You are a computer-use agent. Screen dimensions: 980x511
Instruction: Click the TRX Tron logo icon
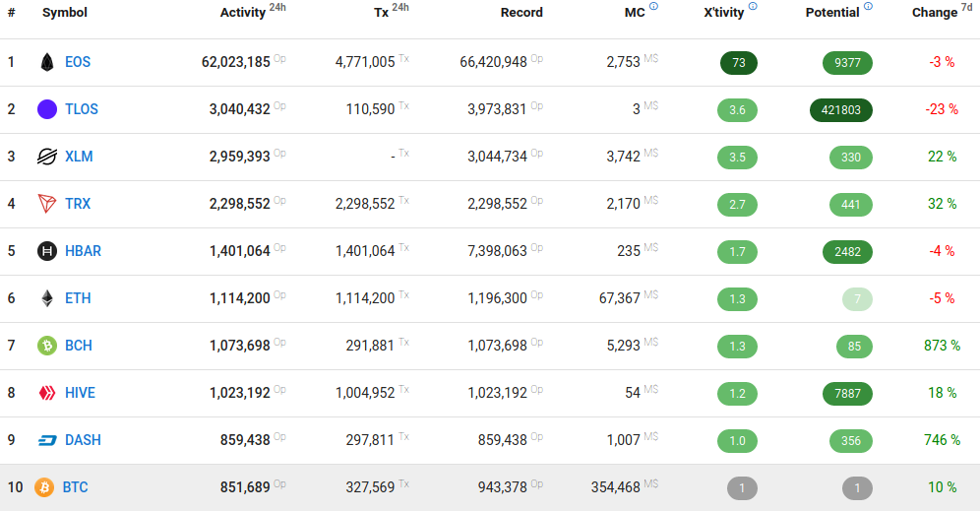click(47, 203)
